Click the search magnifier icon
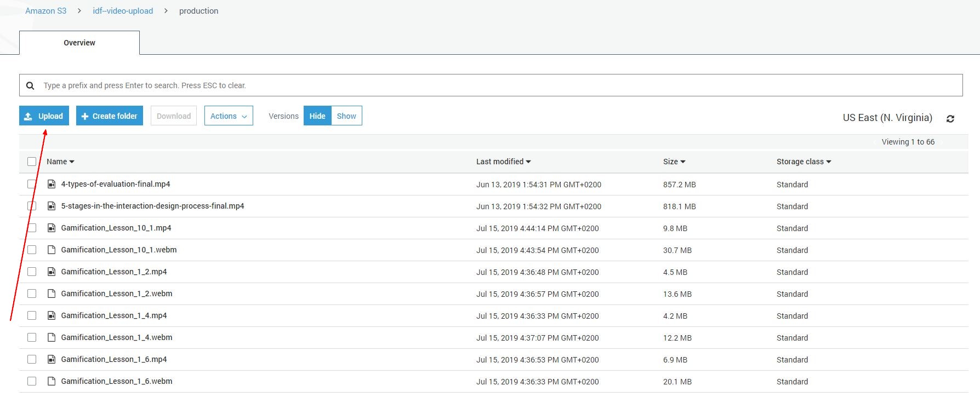The width and height of the screenshot is (980, 397). point(31,85)
